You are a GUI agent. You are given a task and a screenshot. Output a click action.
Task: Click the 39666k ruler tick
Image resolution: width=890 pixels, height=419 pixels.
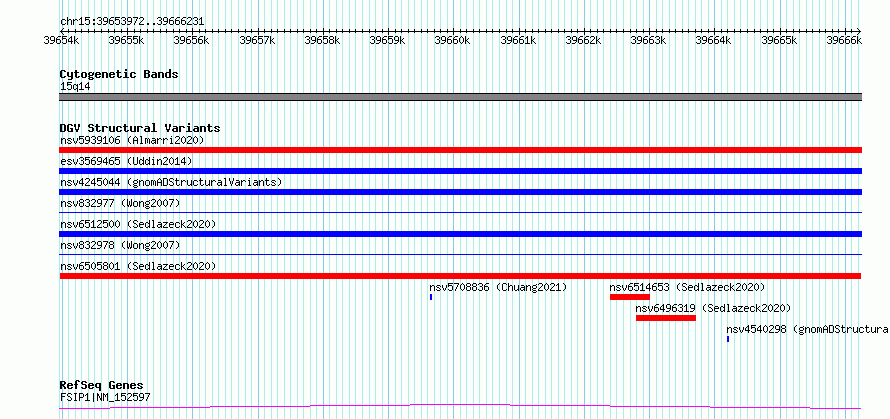pyautogui.click(x=844, y=40)
